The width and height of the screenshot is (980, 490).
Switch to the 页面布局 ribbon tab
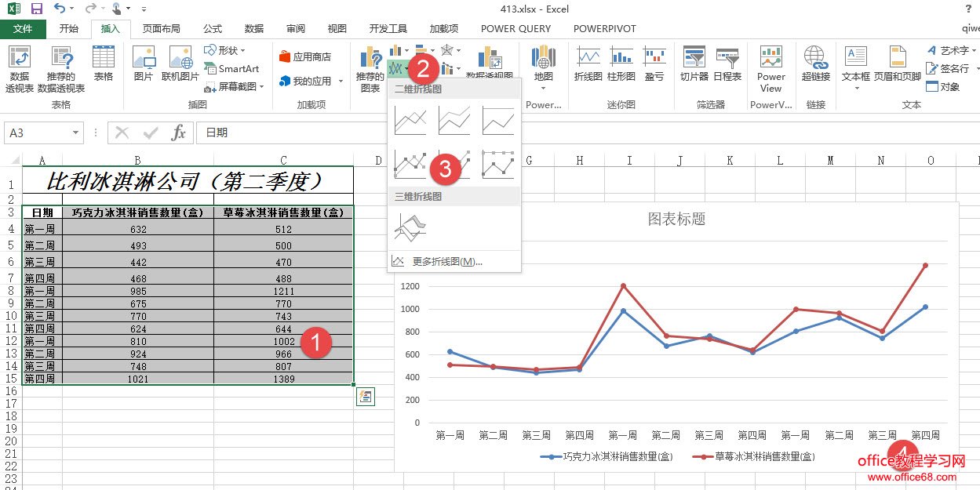point(161,29)
